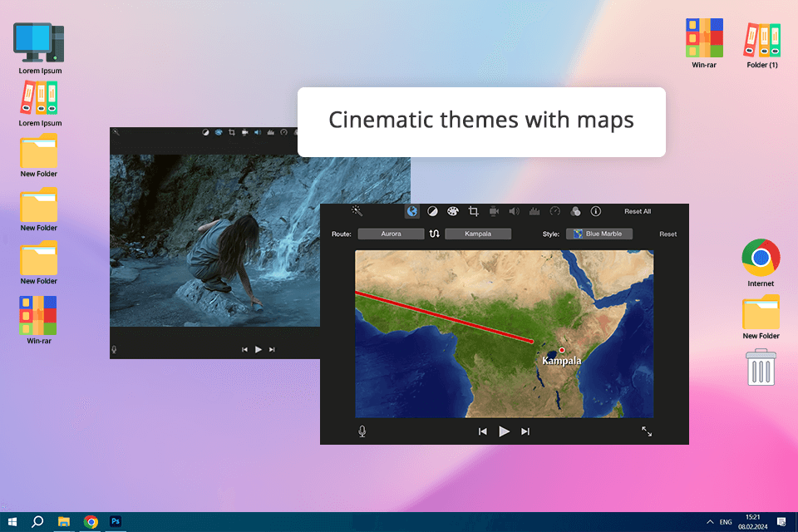The height and width of the screenshot is (532, 798).
Task: Open the Blue Marble style dropdown
Action: point(599,234)
